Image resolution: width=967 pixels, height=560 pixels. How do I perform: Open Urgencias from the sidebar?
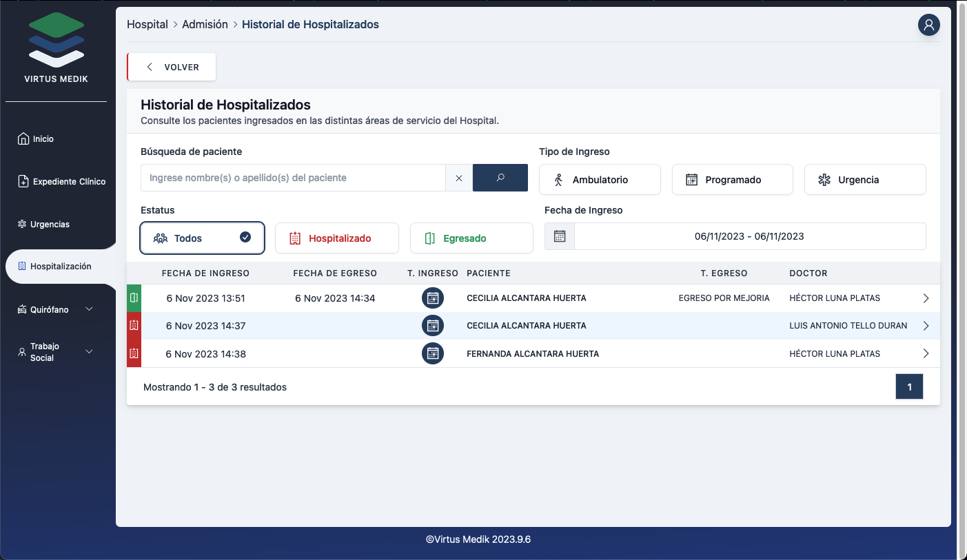pyautogui.click(x=50, y=225)
